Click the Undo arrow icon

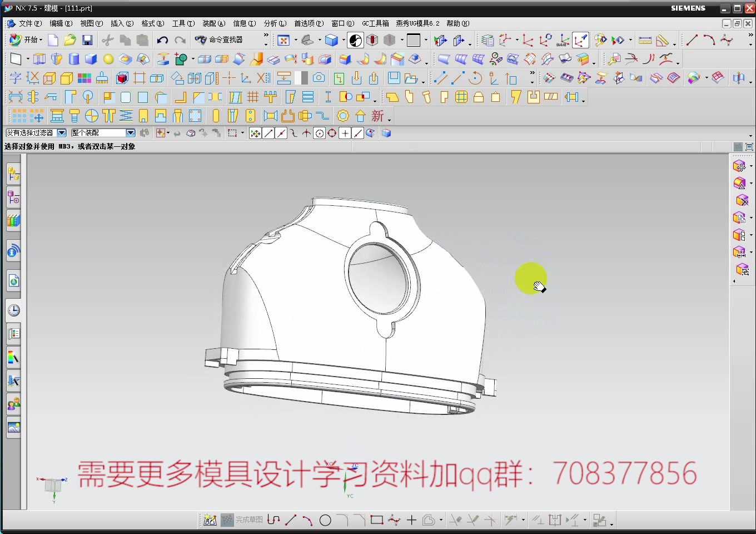[162, 39]
